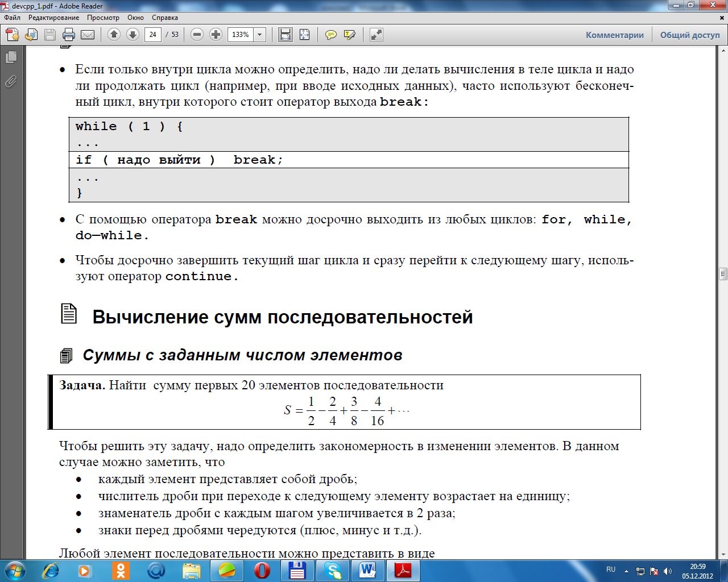Click the Create PDF online icon
The width and height of the screenshot is (728, 582).
[x=13, y=35]
